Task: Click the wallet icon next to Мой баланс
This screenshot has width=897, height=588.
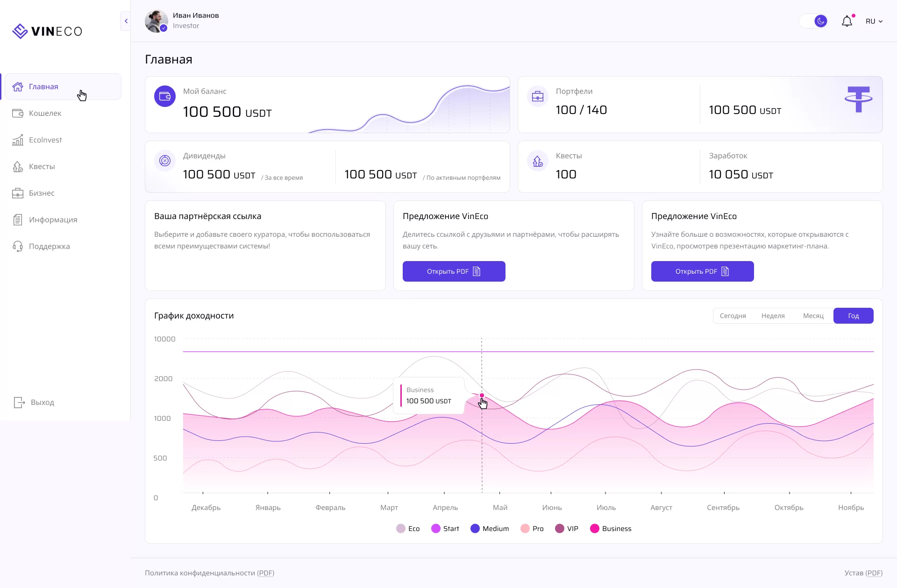Action: (x=165, y=96)
